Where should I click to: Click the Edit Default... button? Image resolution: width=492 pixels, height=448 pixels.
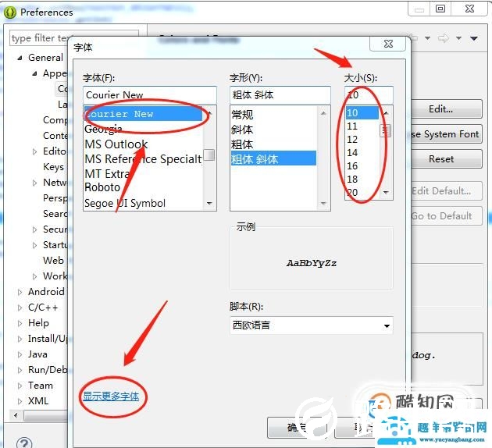click(x=445, y=191)
